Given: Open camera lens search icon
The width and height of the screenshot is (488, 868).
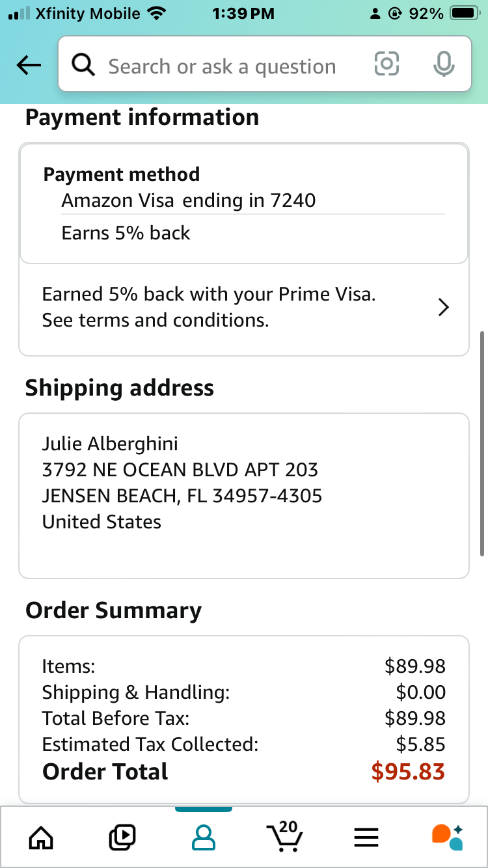Looking at the screenshot, I should (x=386, y=64).
